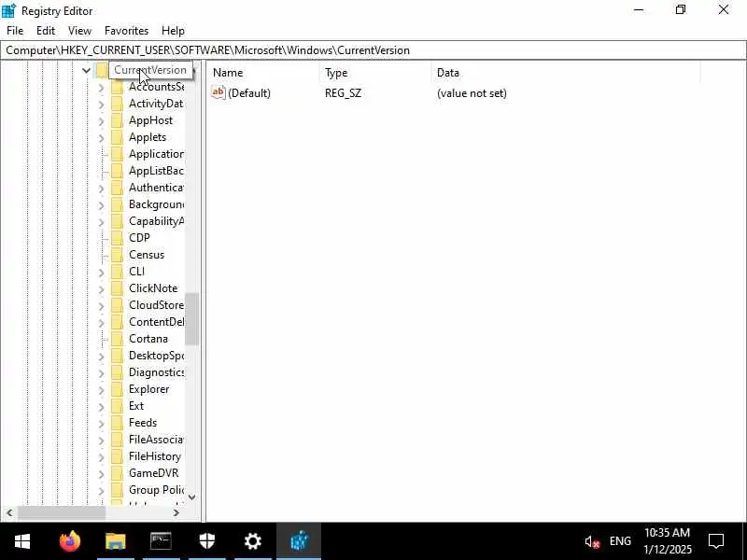Open the notification center icon

[716, 541]
